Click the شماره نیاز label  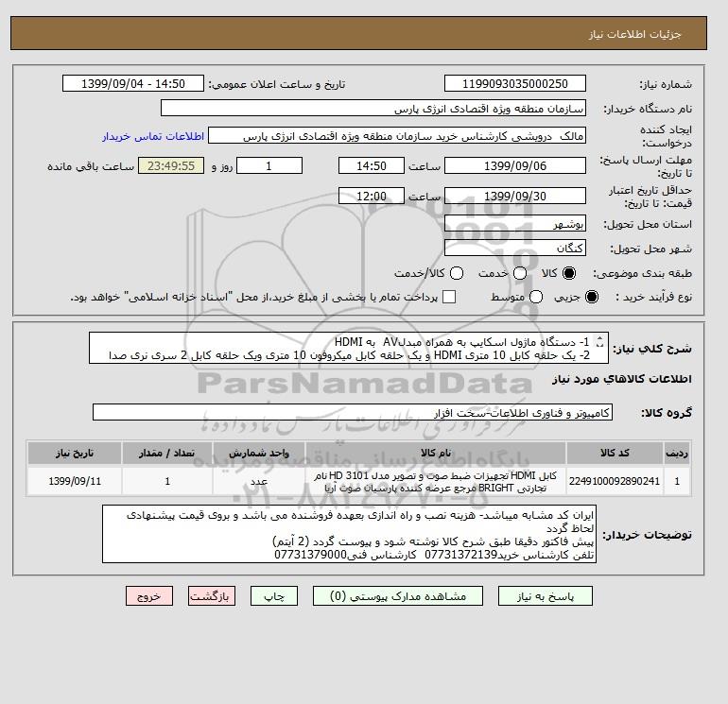click(666, 84)
